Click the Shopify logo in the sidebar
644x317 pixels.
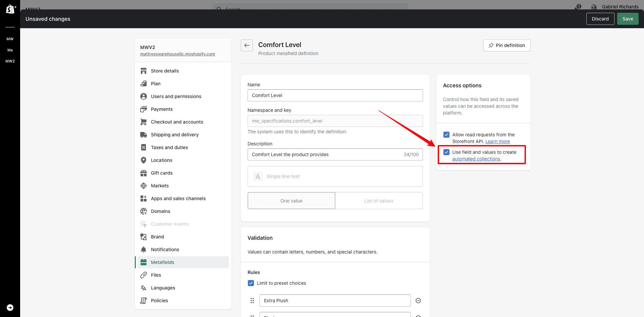click(x=10, y=9)
